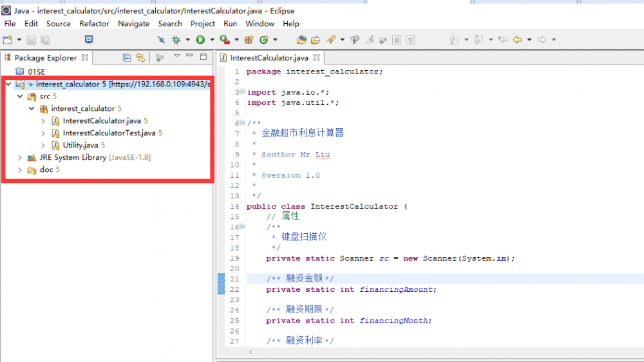Image resolution: width=644 pixels, height=362 pixels.
Task: Collapse the src folder node
Action: pyautogui.click(x=20, y=97)
